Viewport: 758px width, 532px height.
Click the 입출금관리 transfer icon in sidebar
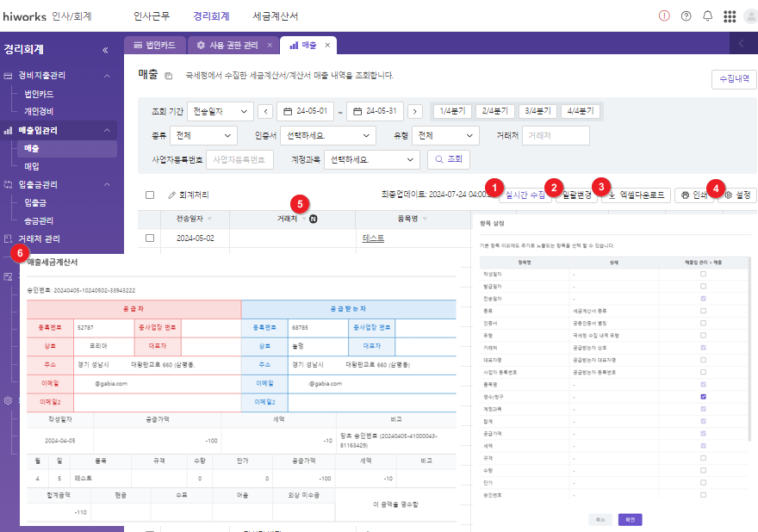tap(9, 184)
